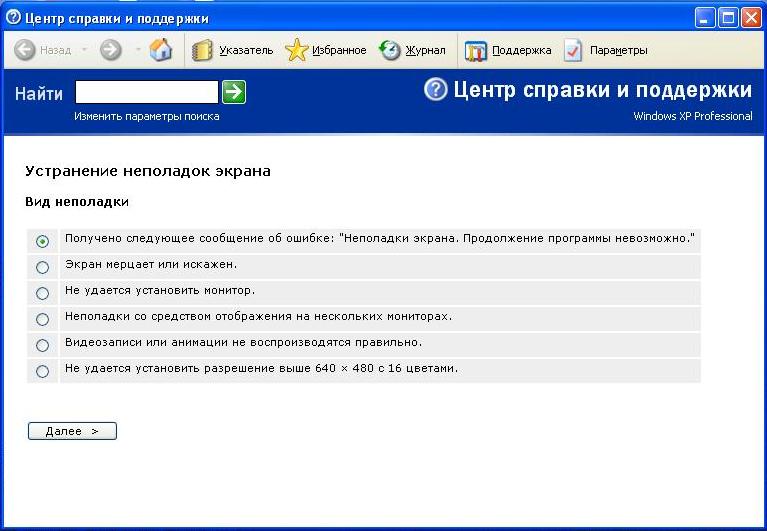The height and width of the screenshot is (531, 767).
Task: Click the green search go arrow
Action: tap(234, 92)
